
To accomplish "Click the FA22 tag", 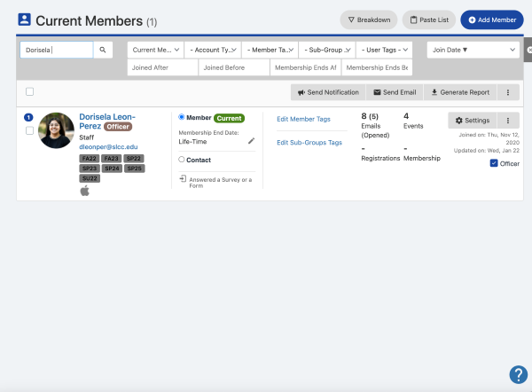I will tap(90, 159).
